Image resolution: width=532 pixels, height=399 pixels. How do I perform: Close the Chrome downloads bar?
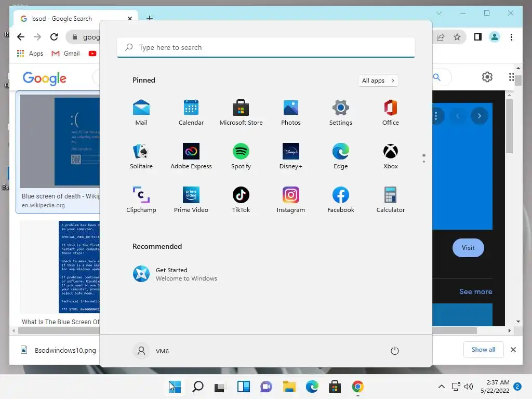pos(513,350)
